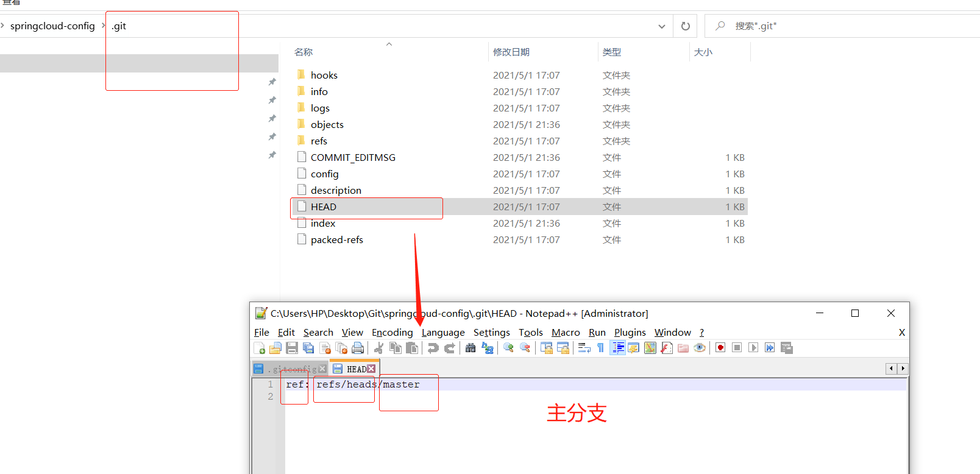Click the Save Recorded Macro icon
Image resolution: width=980 pixels, height=474 pixels.
tap(787, 348)
